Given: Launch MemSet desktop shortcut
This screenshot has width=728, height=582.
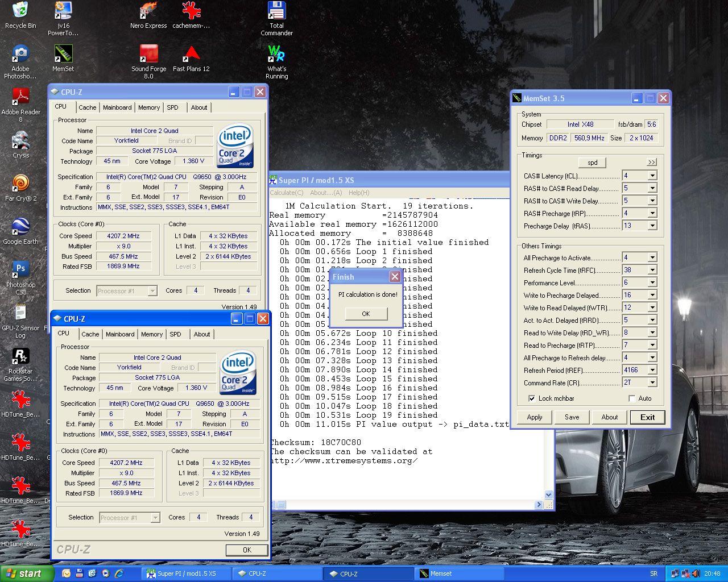Looking at the screenshot, I should (x=63, y=59).
